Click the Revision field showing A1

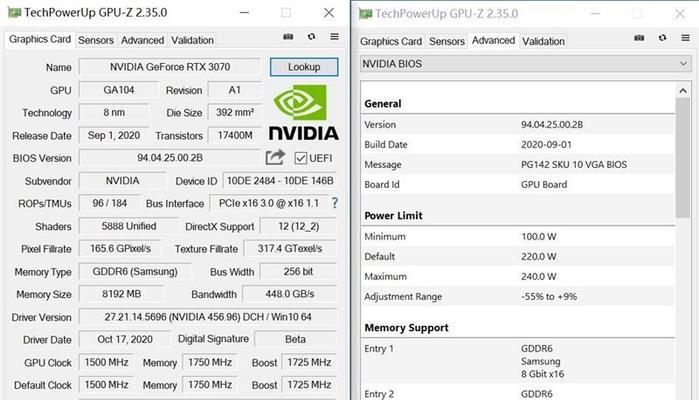tap(234, 90)
